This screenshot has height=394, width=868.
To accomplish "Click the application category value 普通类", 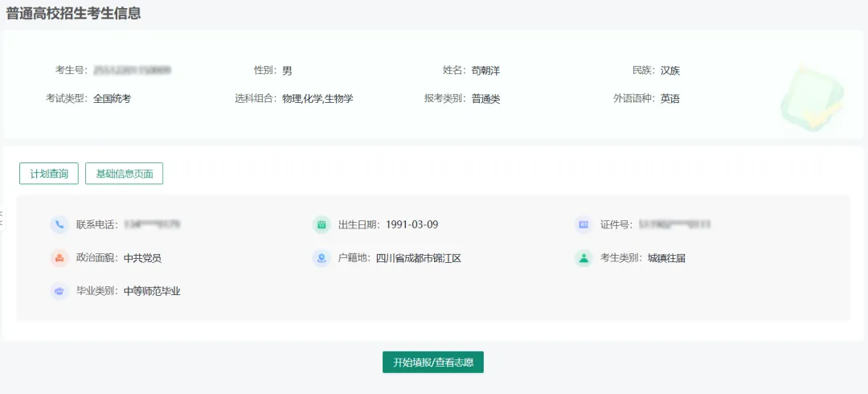I will coord(485,99).
